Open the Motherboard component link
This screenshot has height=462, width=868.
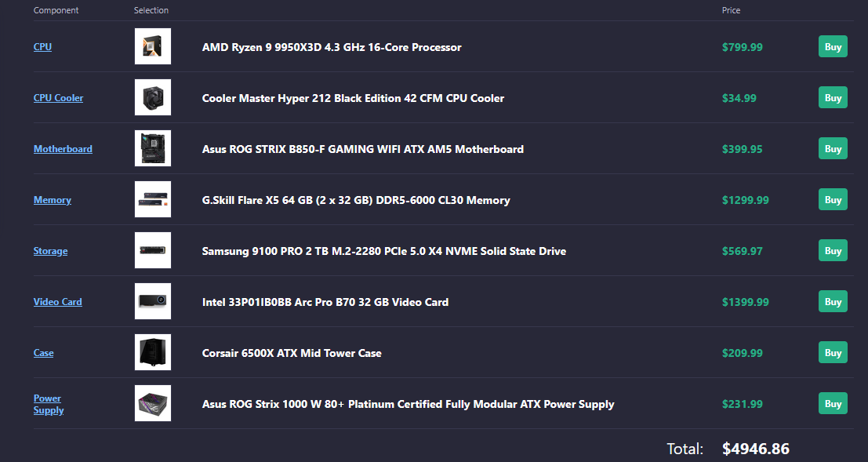(x=63, y=149)
